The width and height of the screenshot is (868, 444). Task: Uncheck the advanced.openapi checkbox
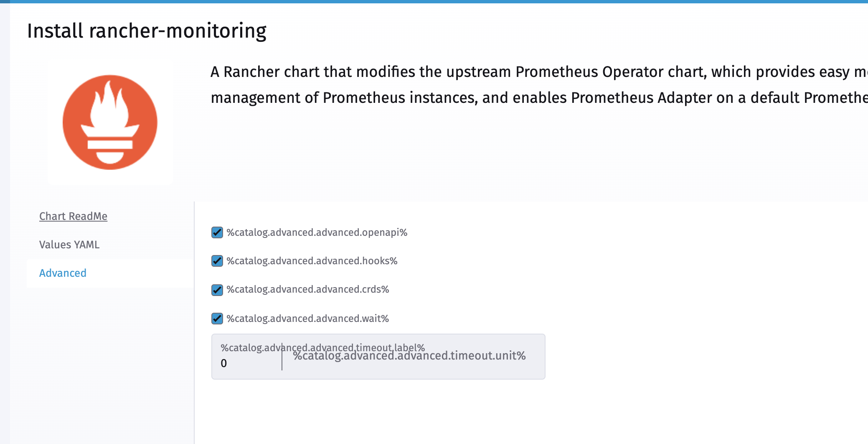[x=217, y=233]
